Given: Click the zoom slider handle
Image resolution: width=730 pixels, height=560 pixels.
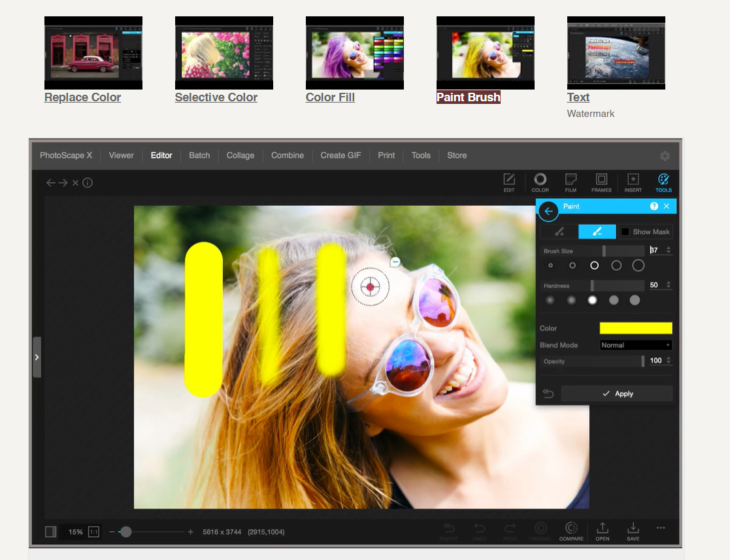Looking at the screenshot, I should tap(125, 532).
